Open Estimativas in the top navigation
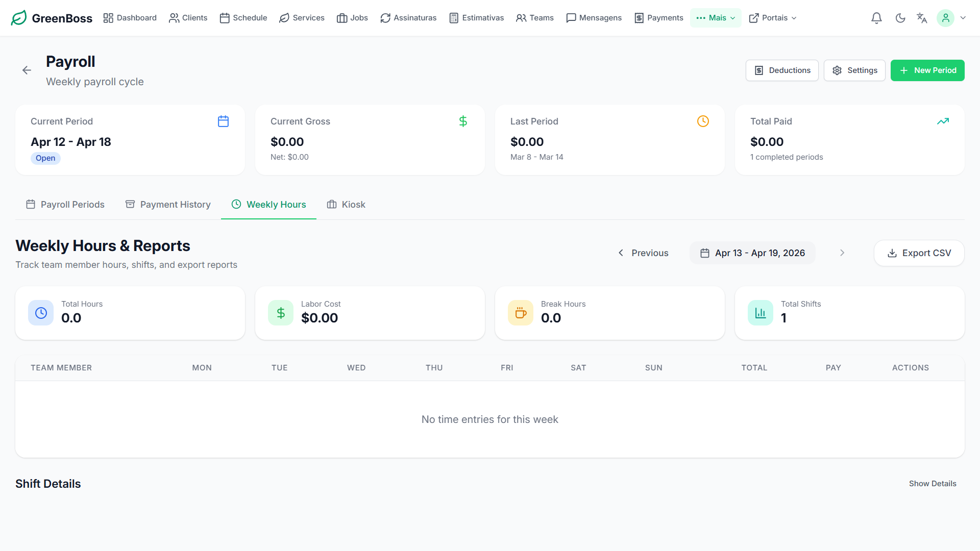This screenshot has width=980, height=551. 476,18
